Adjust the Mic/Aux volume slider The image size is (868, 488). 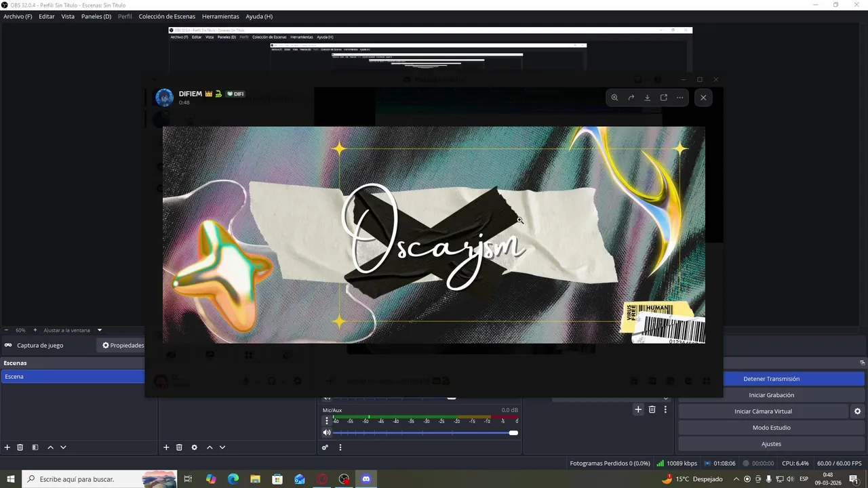pos(425,432)
